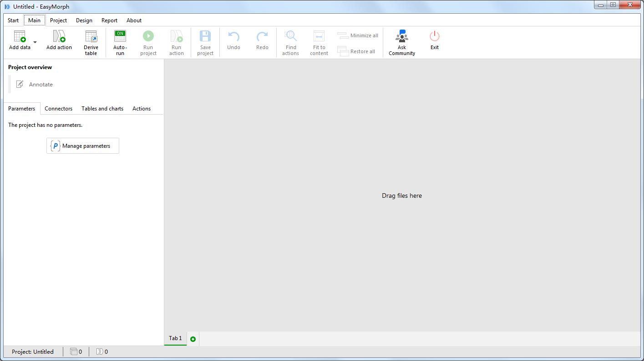Click the Manage parameters button
Viewport: 644px width, 361px height.
click(x=83, y=146)
